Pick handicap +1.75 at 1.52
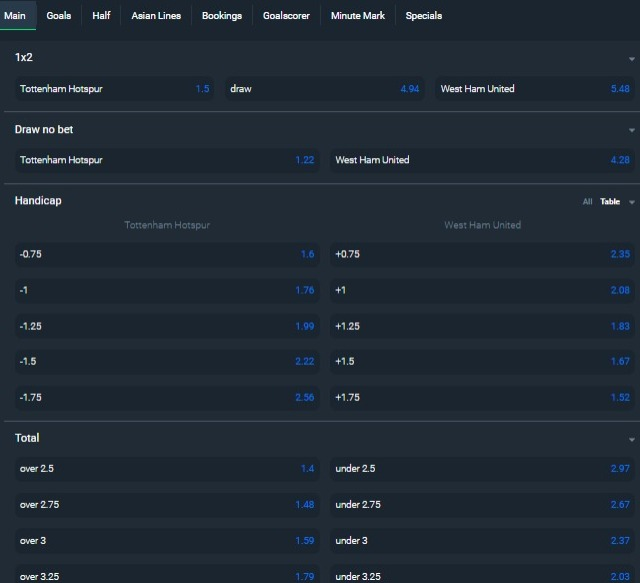The width and height of the screenshot is (640, 583). point(482,398)
